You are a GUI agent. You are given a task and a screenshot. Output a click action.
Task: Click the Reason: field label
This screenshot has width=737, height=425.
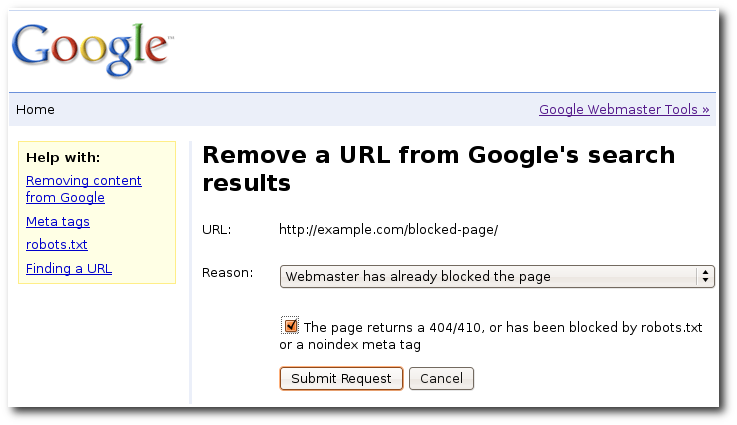pyautogui.click(x=227, y=273)
